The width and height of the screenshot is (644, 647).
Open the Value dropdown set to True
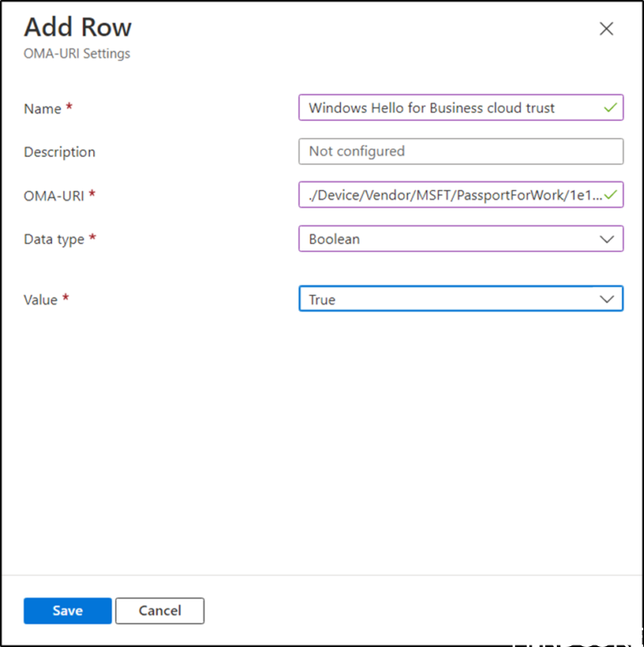[x=460, y=298]
